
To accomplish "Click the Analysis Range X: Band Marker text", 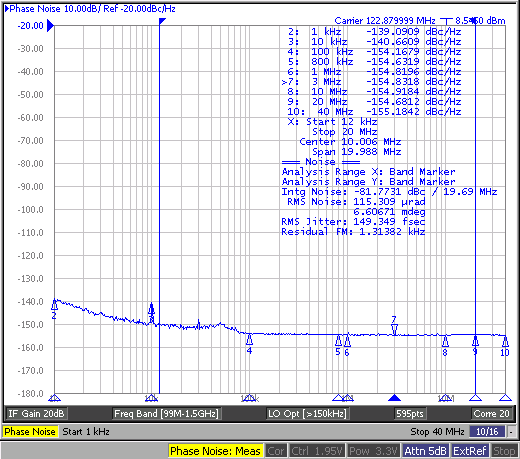I will pyautogui.click(x=368, y=172).
